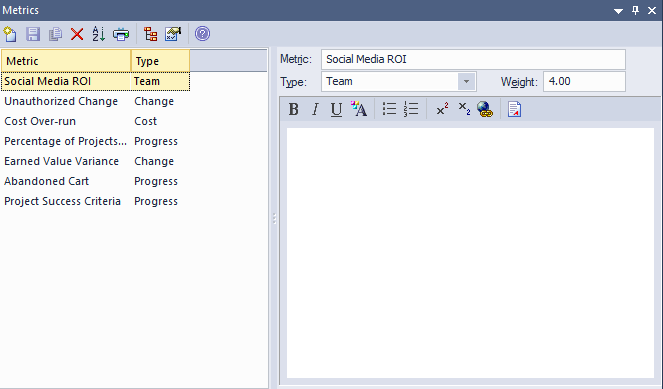
Task: Save the current metric
Action: 33,34
